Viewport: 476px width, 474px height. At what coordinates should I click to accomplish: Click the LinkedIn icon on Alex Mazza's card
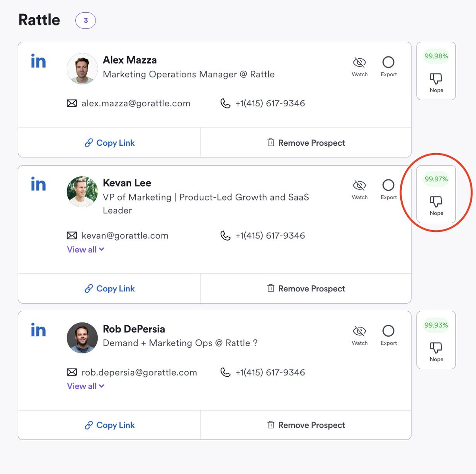click(38, 61)
